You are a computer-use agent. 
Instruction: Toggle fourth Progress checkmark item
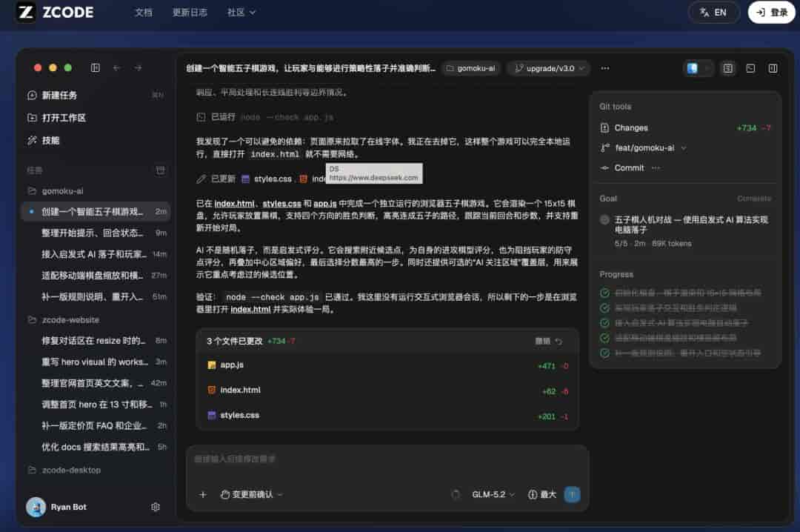point(604,338)
